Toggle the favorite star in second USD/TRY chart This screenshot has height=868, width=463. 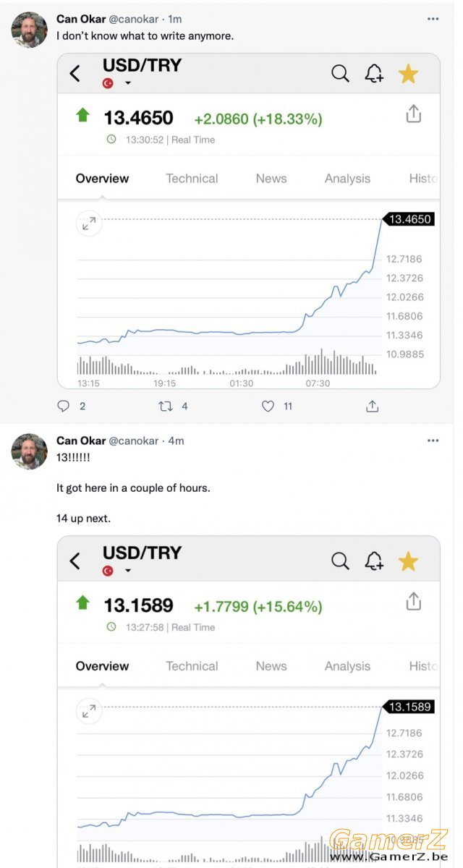(x=408, y=561)
